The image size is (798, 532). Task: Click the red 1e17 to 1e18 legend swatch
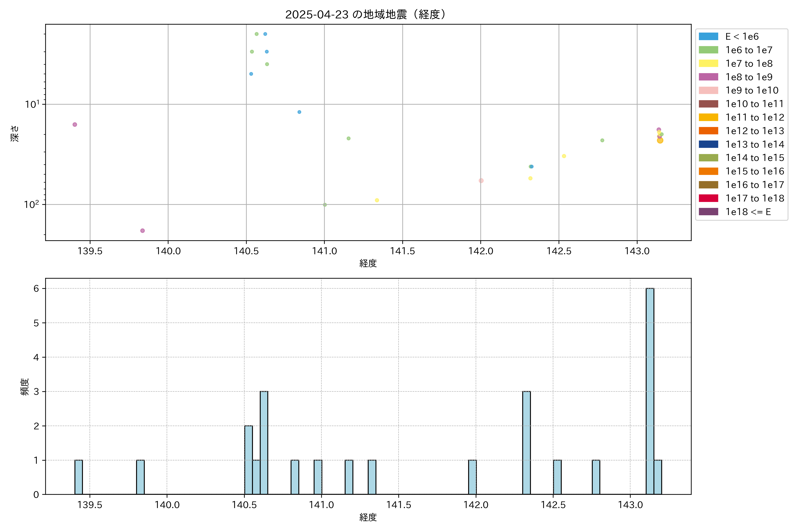pyautogui.click(x=708, y=198)
